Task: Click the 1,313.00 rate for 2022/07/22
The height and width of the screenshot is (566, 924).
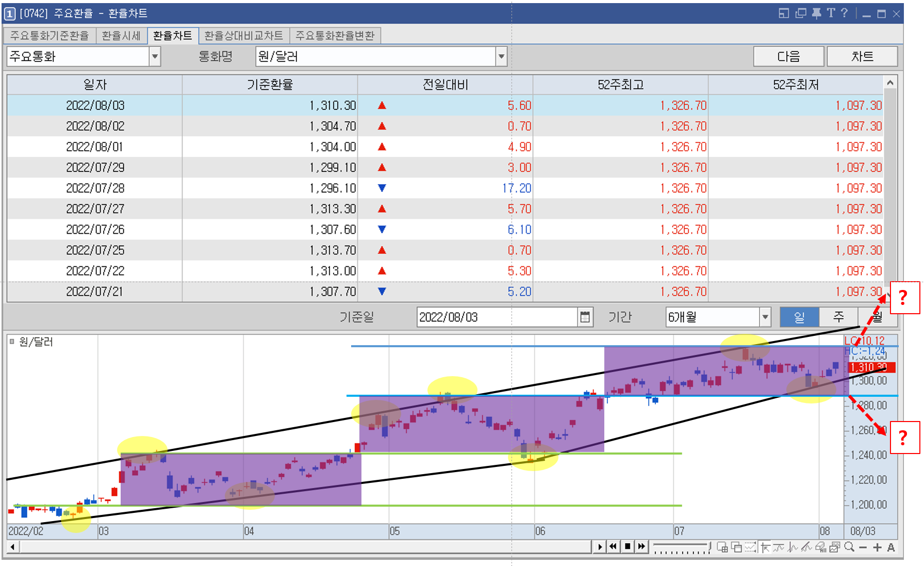Action: tap(333, 270)
